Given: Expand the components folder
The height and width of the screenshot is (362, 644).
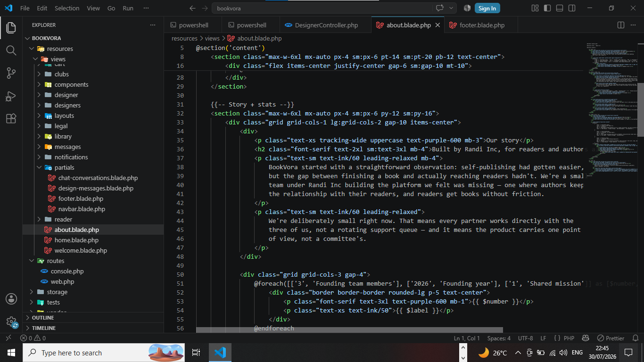Looking at the screenshot, I should (39, 84).
